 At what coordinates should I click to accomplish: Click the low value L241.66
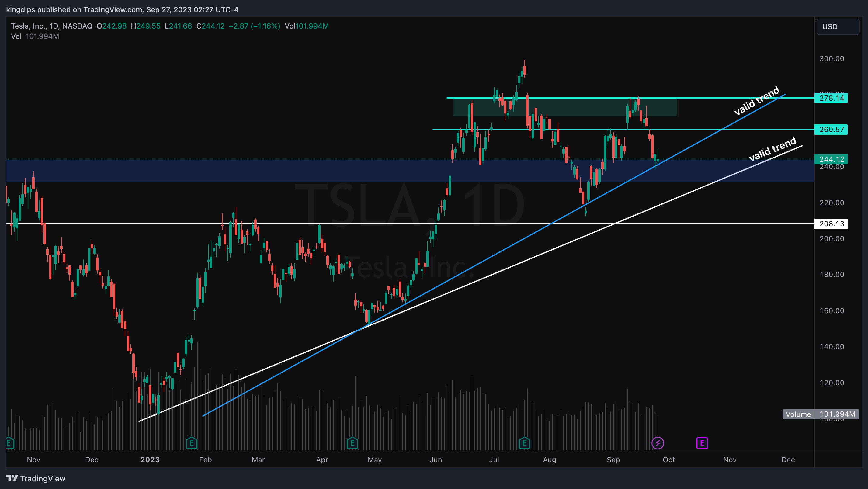[x=178, y=26]
